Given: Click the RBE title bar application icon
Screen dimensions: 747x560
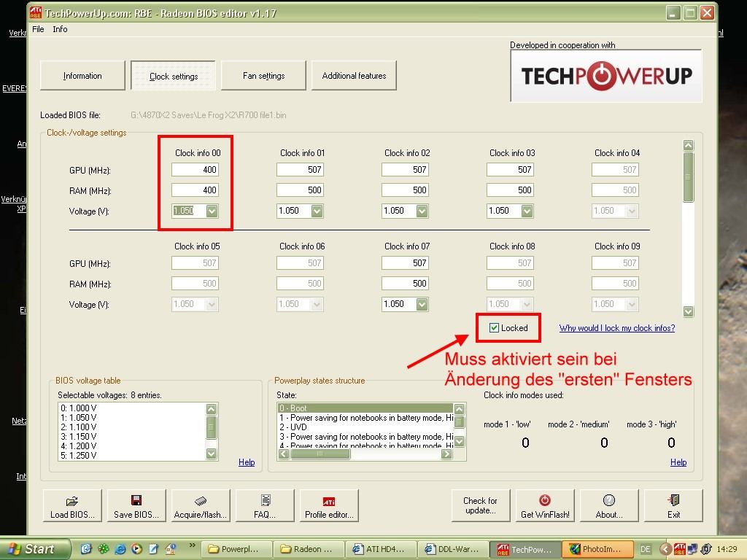Looking at the screenshot, I should tap(36, 12).
